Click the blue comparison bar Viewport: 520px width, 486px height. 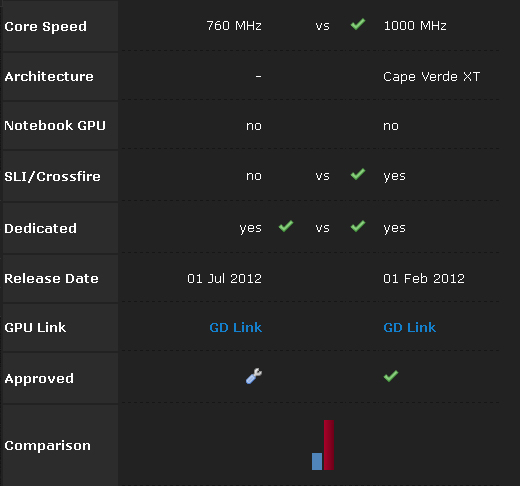click(317, 461)
